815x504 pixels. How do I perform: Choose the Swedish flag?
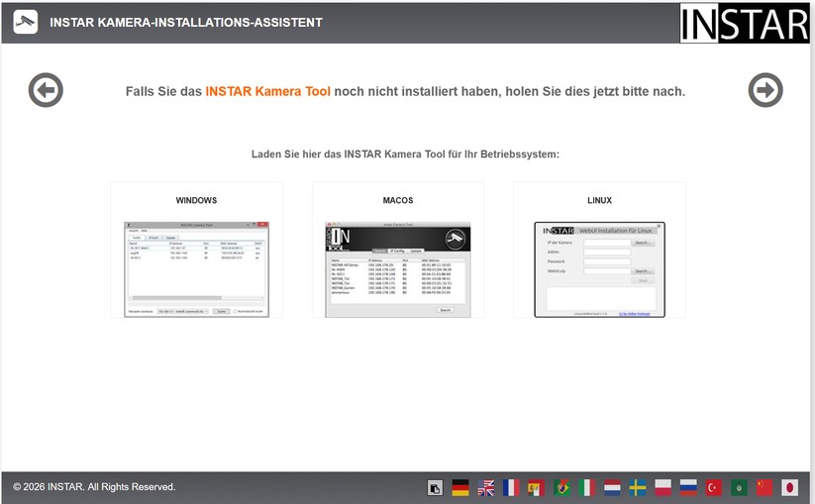tap(637, 488)
